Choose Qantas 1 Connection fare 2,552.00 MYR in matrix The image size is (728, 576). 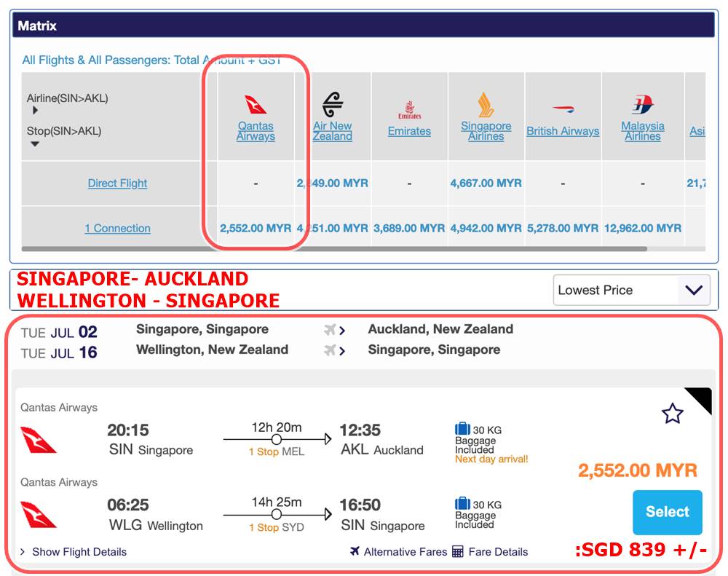click(x=256, y=229)
